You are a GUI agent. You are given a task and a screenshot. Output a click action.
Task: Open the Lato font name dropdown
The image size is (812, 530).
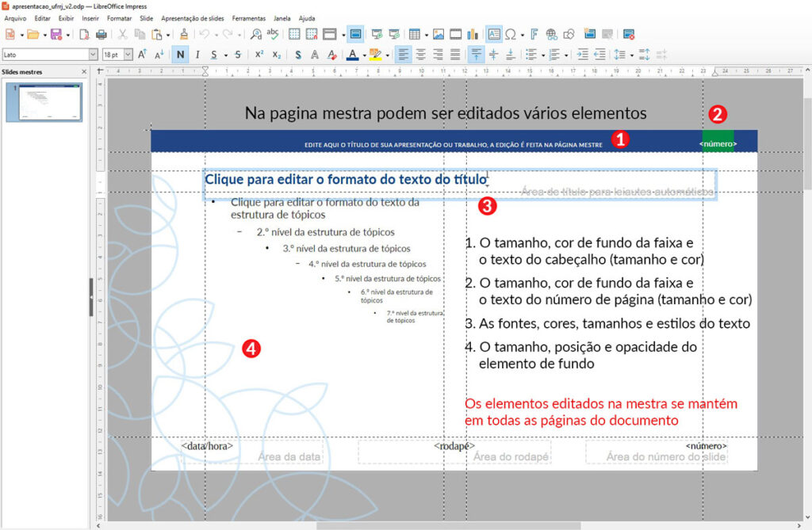(x=93, y=55)
